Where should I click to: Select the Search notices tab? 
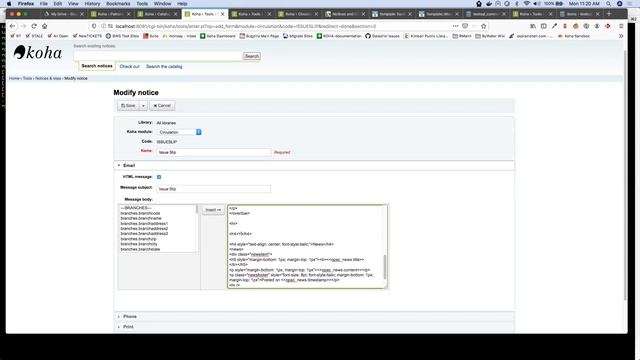(97, 66)
